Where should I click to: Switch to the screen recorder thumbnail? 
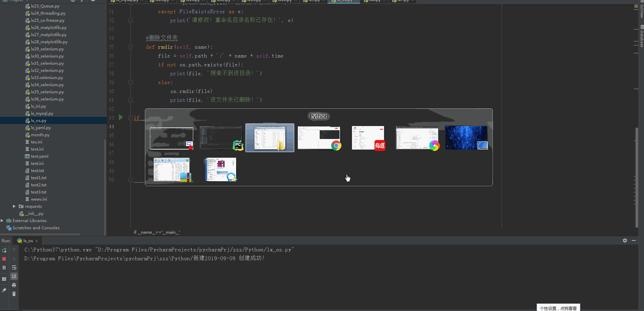pyautogui.click(x=172, y=138)
